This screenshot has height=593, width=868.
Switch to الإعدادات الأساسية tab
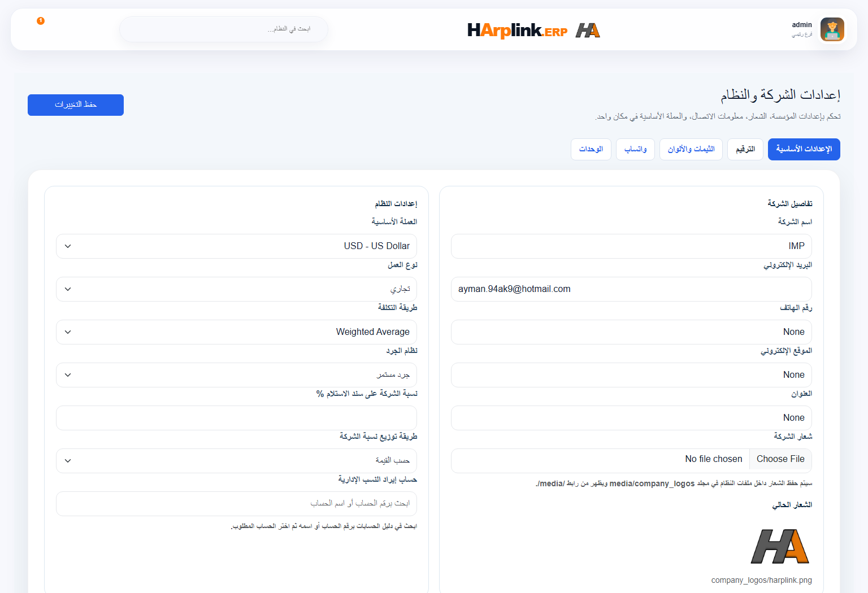[804, 149]
